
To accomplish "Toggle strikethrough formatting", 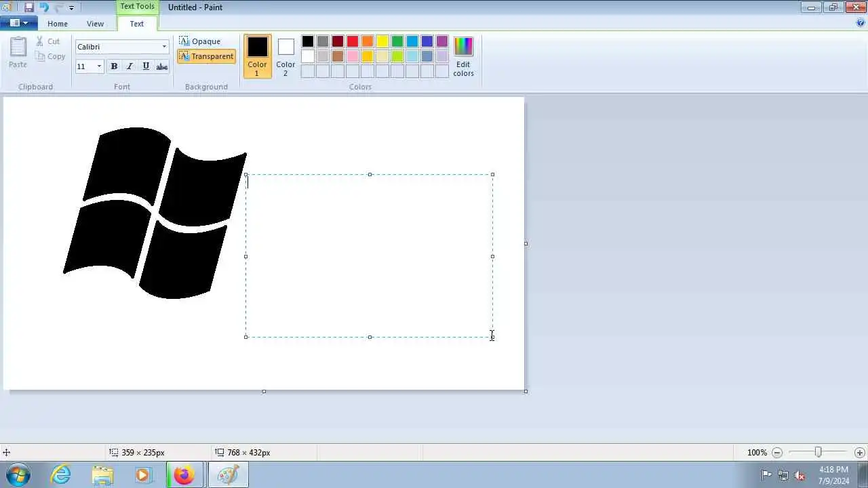I will 162,66.
